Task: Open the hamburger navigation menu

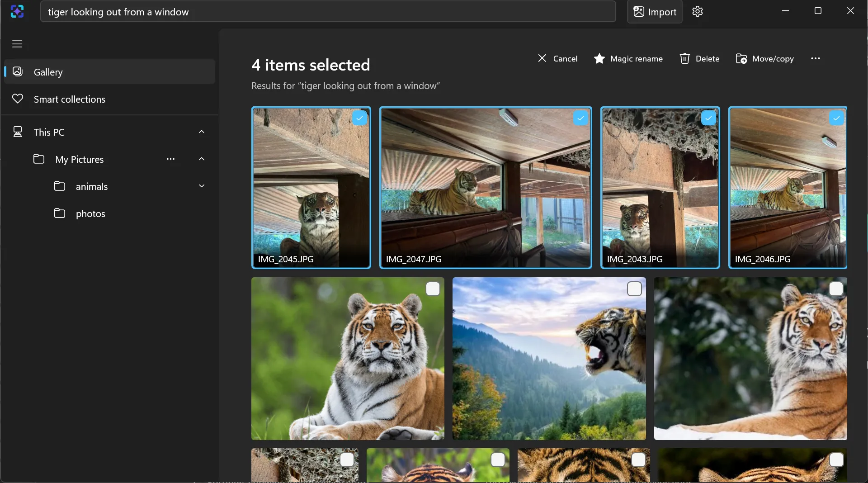Action: point(17,44)
